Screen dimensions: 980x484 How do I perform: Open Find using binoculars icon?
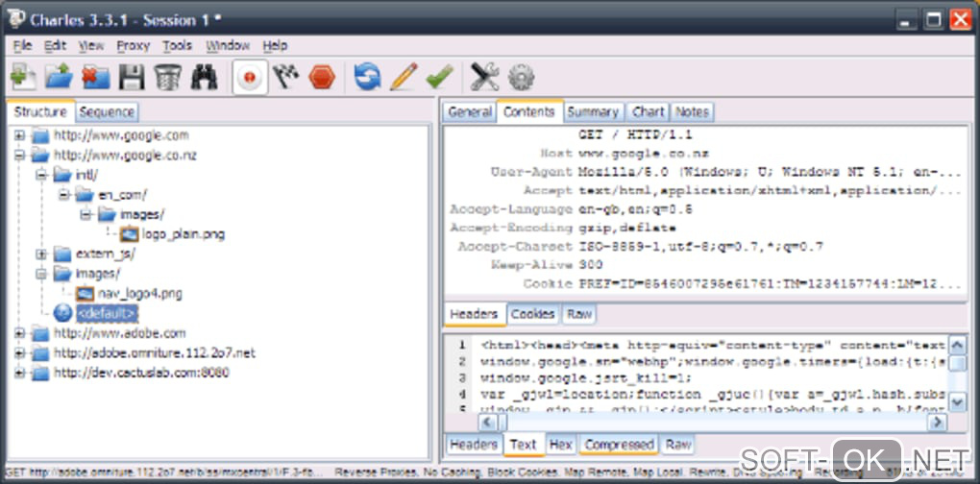[x=204, y=78]
